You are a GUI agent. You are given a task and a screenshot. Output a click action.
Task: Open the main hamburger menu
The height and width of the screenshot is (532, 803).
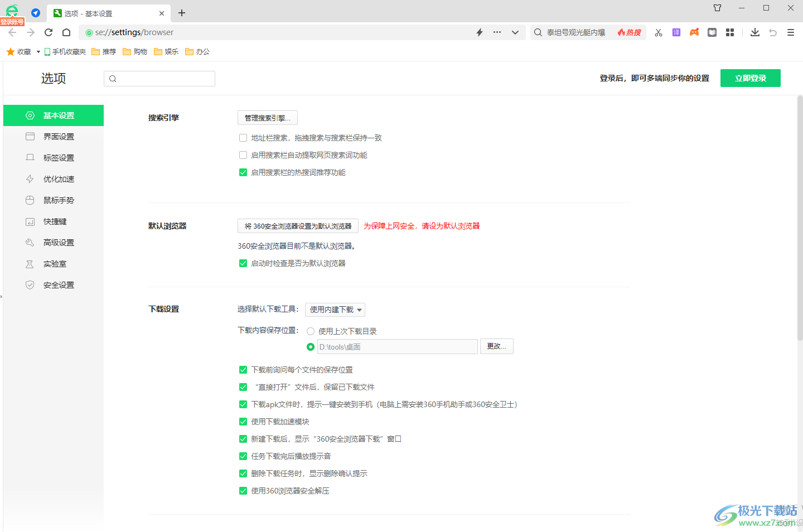[791, 32]
